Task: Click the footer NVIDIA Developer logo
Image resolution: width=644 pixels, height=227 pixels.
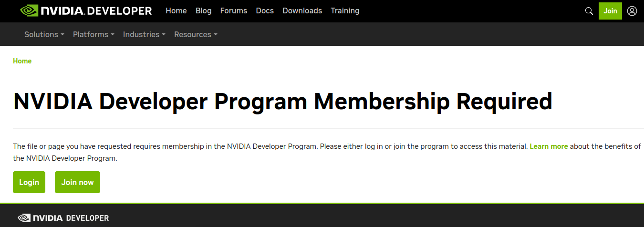Action: click(x=63, y=218)
